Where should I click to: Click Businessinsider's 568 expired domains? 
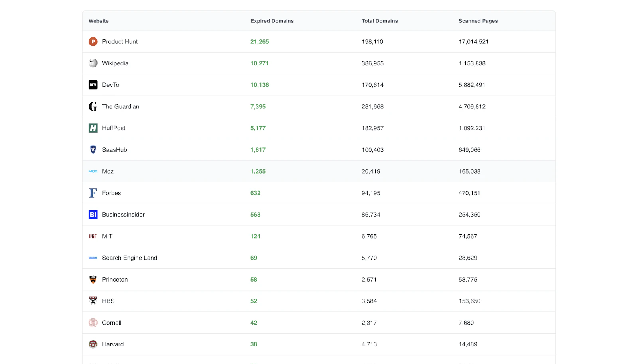point(255,215)
